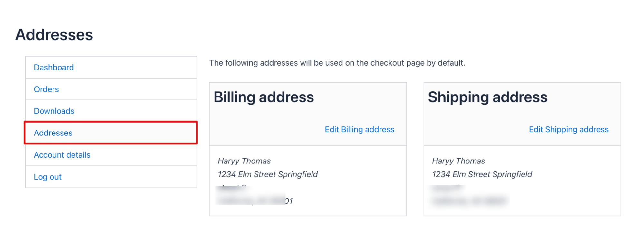Image resolution: width=644 pixels, height=241 pixels.
Task: Open Account details settings
Action: pos(62,155)
